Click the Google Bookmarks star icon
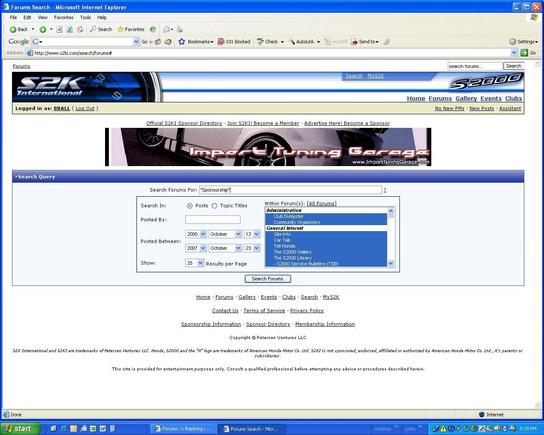This screenshot has width=544, height=435. tap(182, 42)
